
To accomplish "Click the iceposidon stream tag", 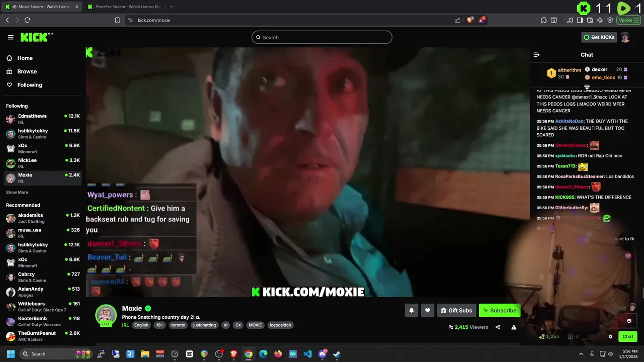I will tap(280, 325).
